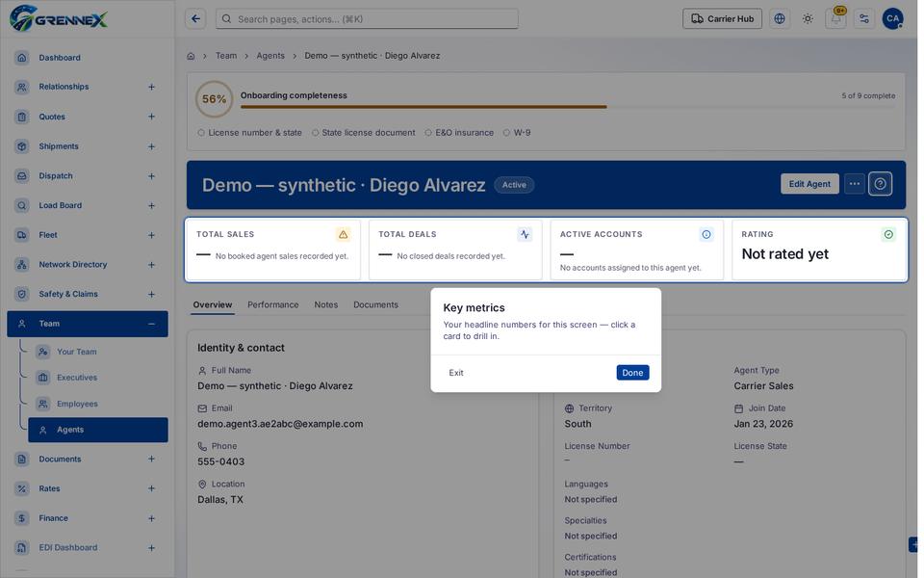Viewport: 924px width, 578px height.
Task: Switch to the Notes tab
Action: pos(326,305)
